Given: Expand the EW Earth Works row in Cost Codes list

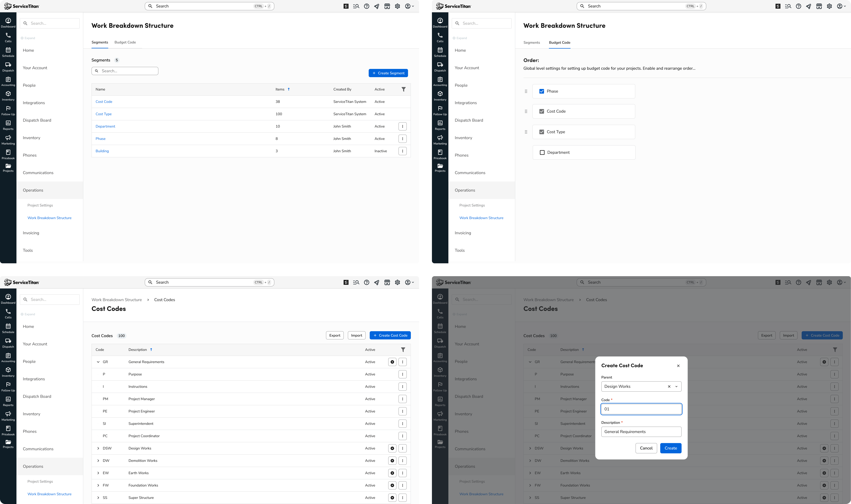Looking at the screenshot, I should 98,473.
